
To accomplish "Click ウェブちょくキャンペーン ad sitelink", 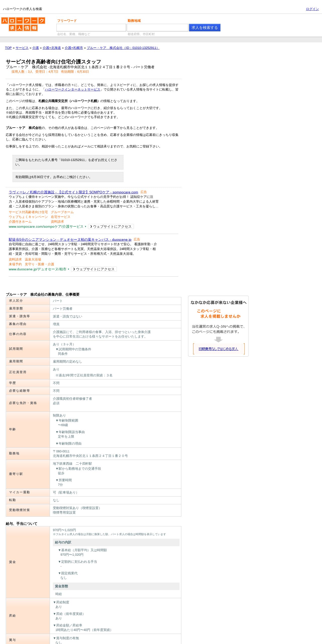I will tap(28, 217).
